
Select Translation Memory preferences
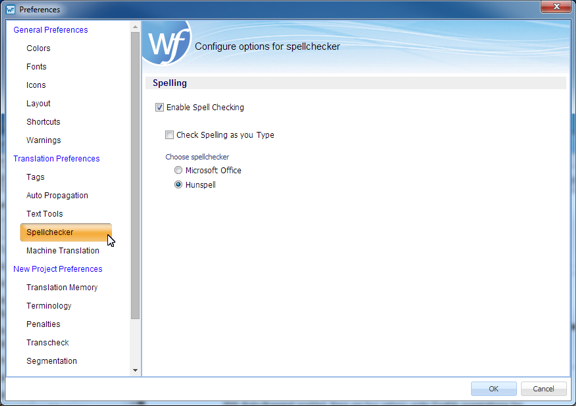[62, 287]
